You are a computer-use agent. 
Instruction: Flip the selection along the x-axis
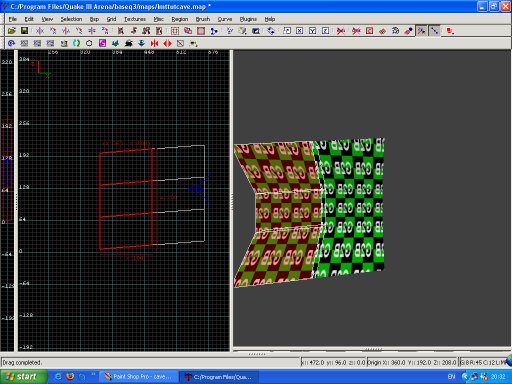[x=40, y=31]
